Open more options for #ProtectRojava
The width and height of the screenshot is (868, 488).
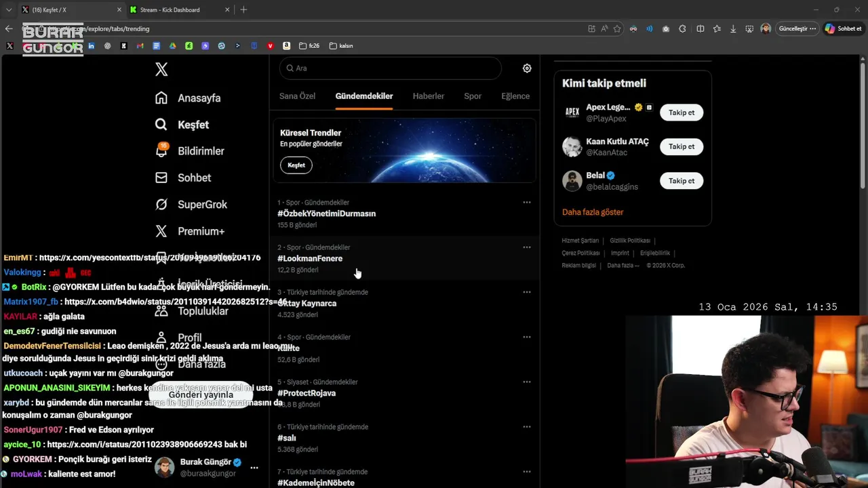tap(527, 382)
